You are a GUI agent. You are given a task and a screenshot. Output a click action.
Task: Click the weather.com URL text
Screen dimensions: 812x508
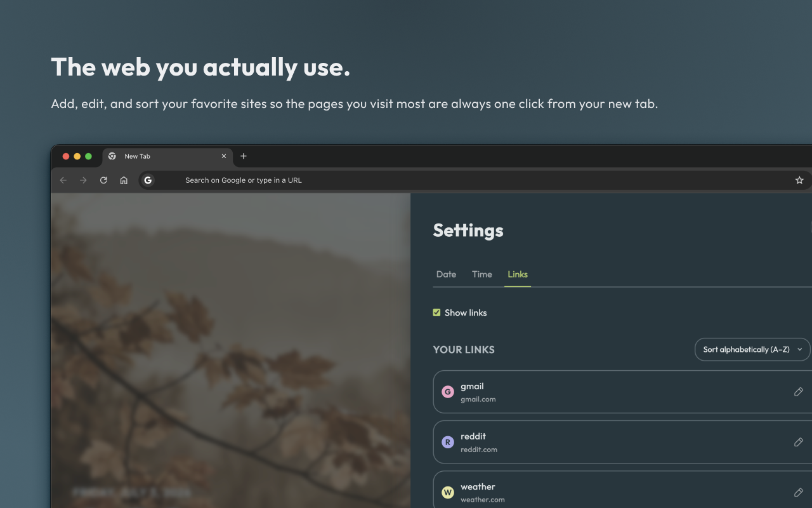coord(483,500)
